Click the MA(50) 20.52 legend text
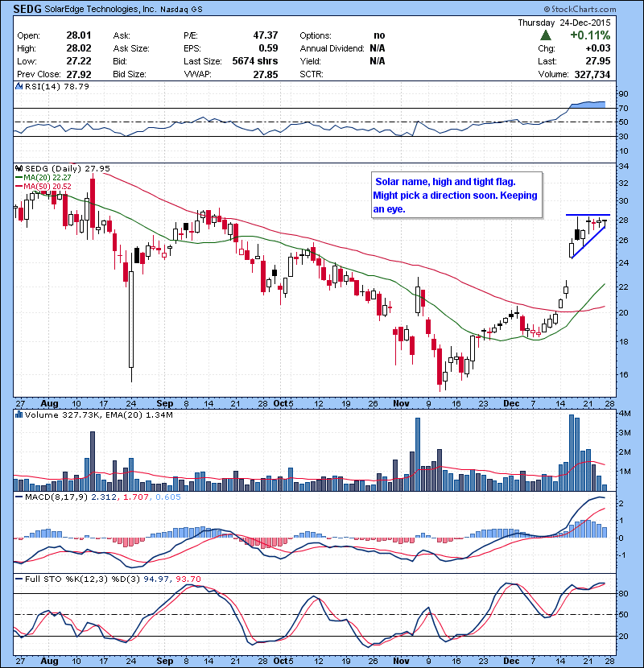The width and height of the screenshot is (644, 668). click(x=47, y=187)
